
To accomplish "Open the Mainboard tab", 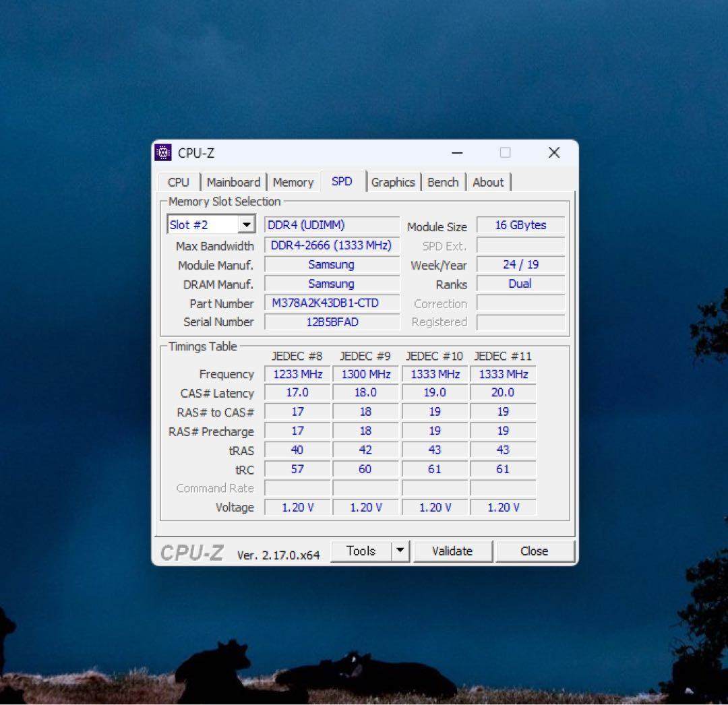I will click(x=233, y=181).
